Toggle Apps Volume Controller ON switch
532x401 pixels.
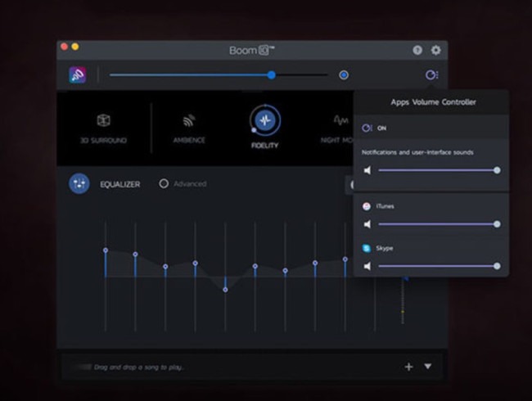click(367, 128)
